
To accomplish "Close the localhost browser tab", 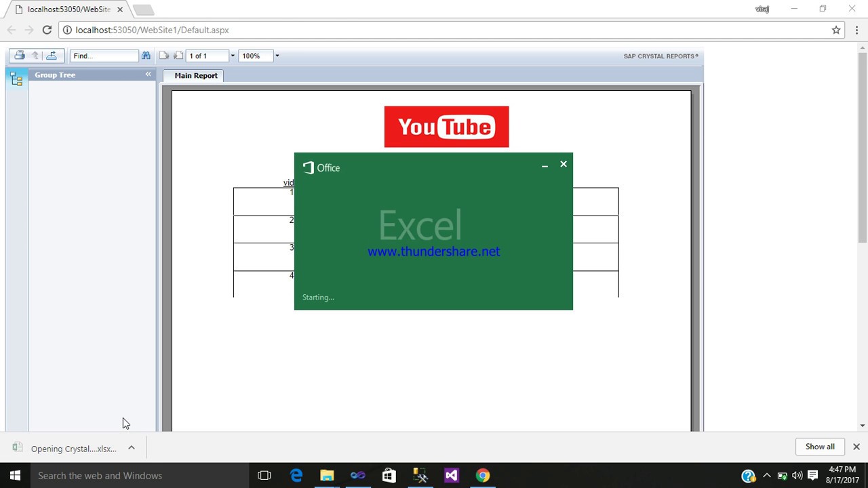I will tap(119, 9).
